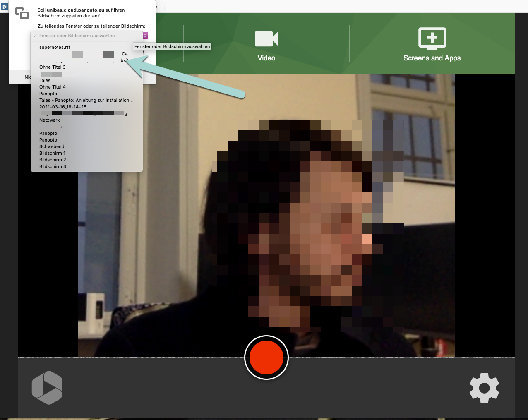
Task: Select the 'Ohne Titel 3' window
Action: tap(53, 67)
